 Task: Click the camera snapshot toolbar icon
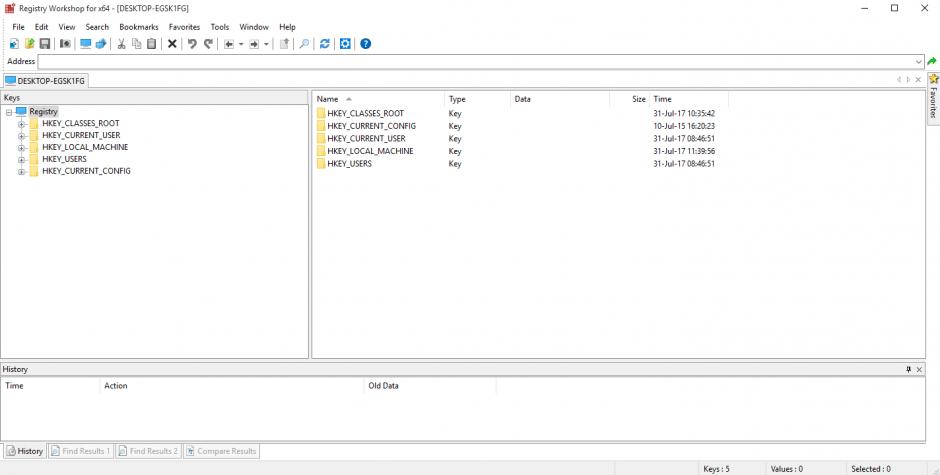click(65, 44)
